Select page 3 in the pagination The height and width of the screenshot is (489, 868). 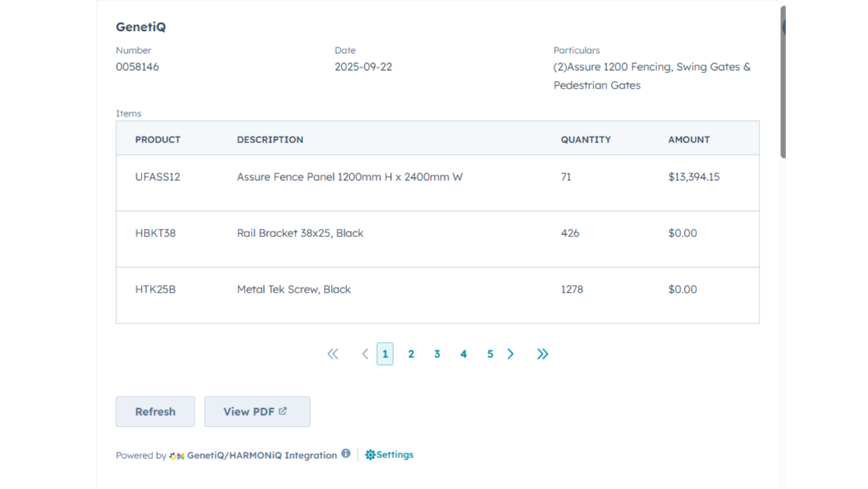(x=437, y=353)
